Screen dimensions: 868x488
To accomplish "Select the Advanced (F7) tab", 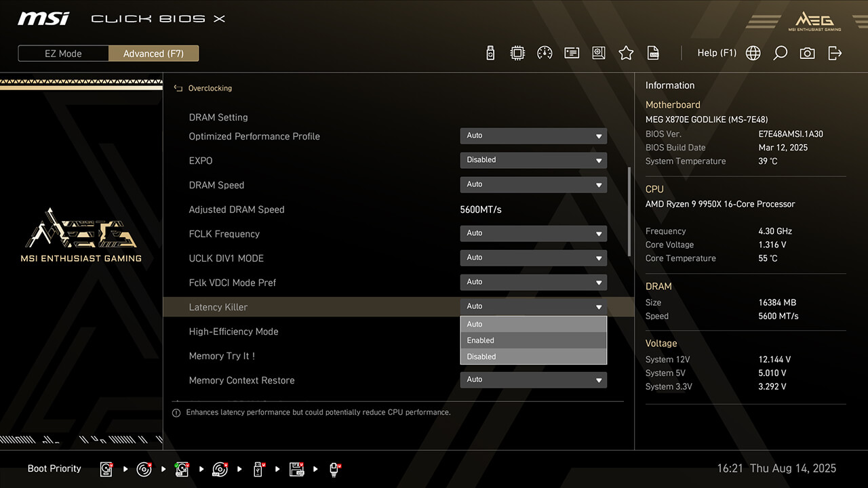I will (153, 54).
